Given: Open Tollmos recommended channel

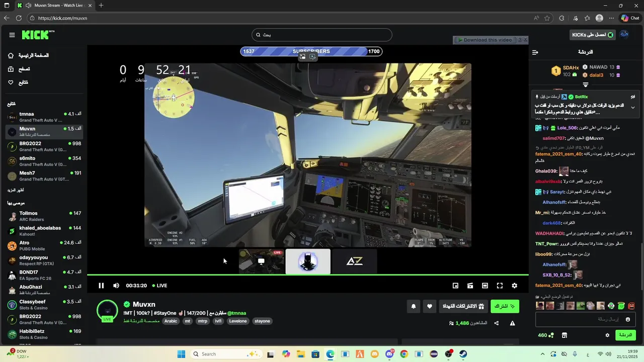Looking at the screenshot, I should coord(44,216).
